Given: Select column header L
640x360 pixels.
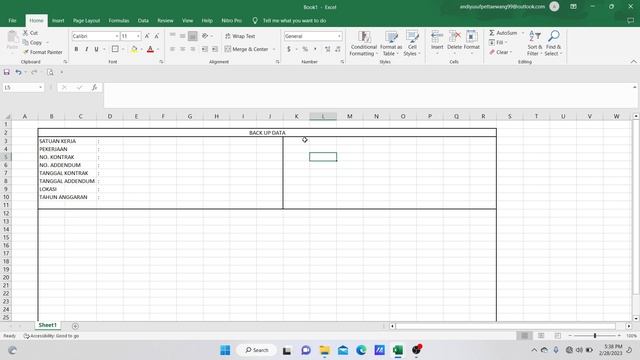Looking at the screenshot, I should [323, 116].
